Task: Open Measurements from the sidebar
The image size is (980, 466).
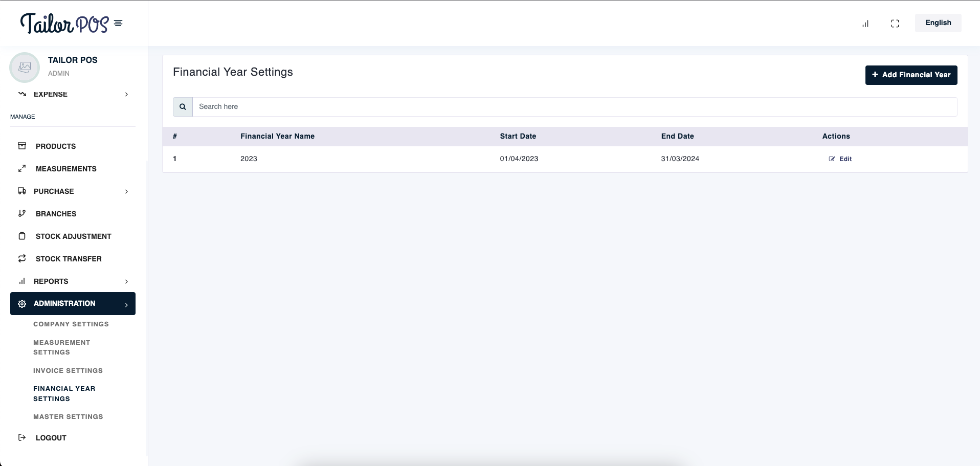Action: 66,169
